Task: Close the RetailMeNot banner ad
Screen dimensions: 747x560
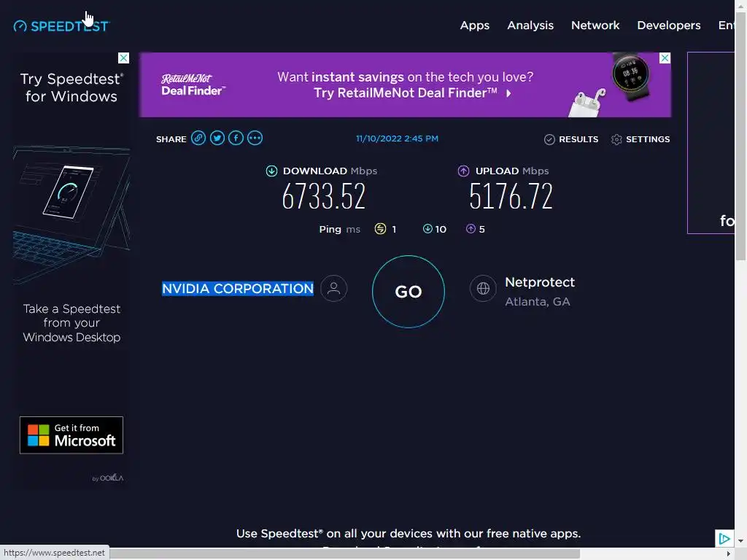Action: 665,58
